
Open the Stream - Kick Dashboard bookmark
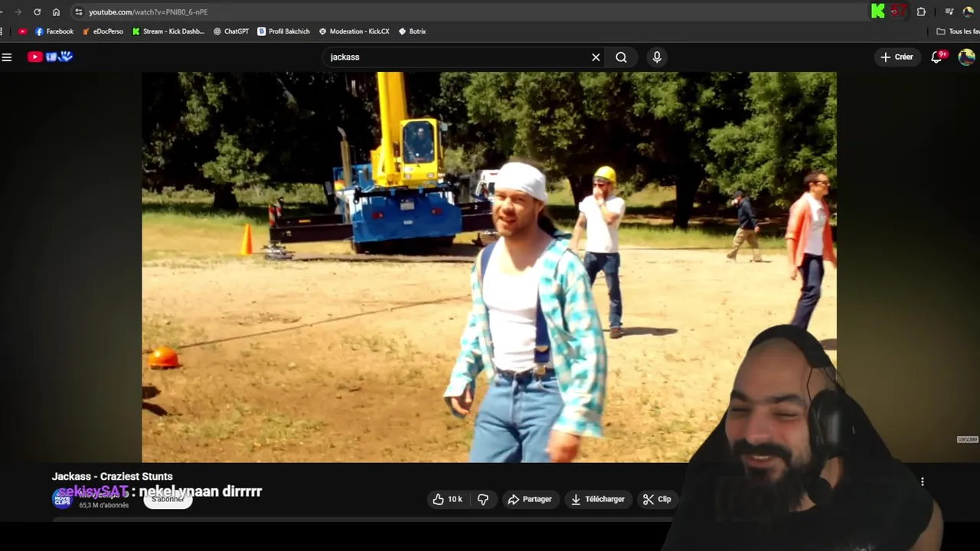click(168, 31)
